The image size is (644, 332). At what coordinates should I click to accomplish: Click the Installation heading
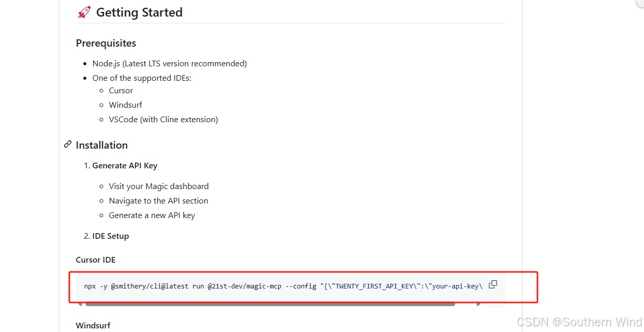pos(102,145)
